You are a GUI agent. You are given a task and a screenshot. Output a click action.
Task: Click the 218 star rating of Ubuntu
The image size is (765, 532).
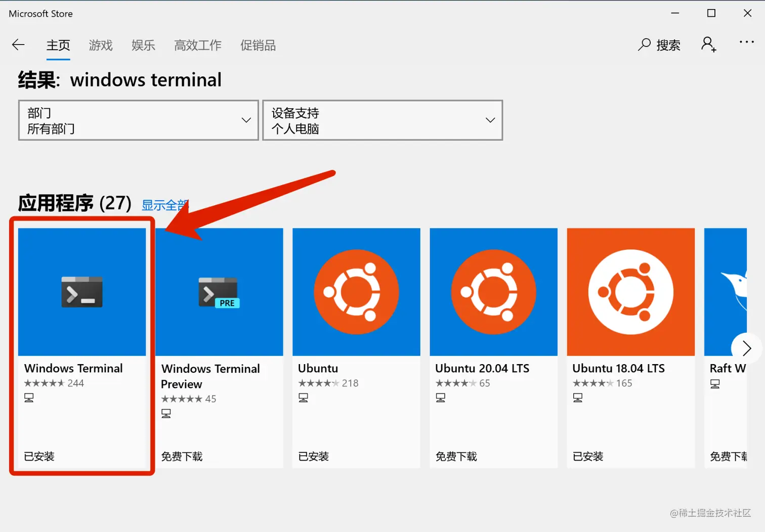point(328,383)
